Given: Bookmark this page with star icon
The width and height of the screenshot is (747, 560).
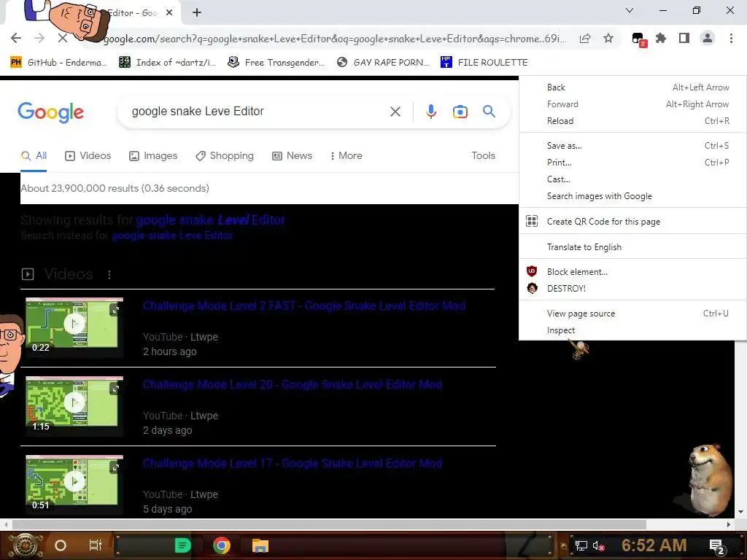Looking at the screenshot, I should [608, 38].
